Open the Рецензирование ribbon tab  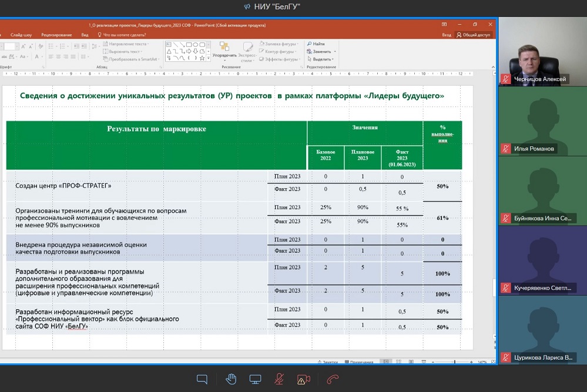56,35
